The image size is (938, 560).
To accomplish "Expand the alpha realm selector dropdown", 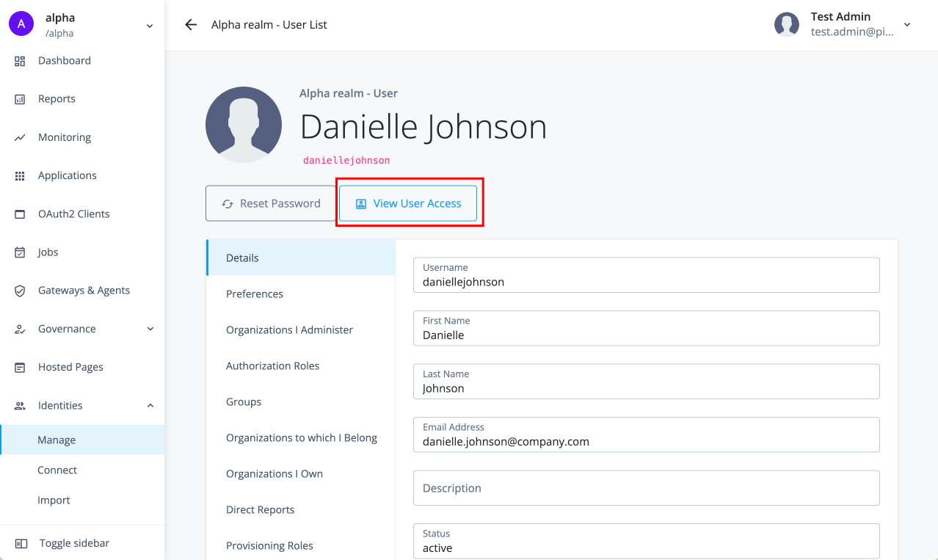I will pyautogui.click(x=150, y=26).
